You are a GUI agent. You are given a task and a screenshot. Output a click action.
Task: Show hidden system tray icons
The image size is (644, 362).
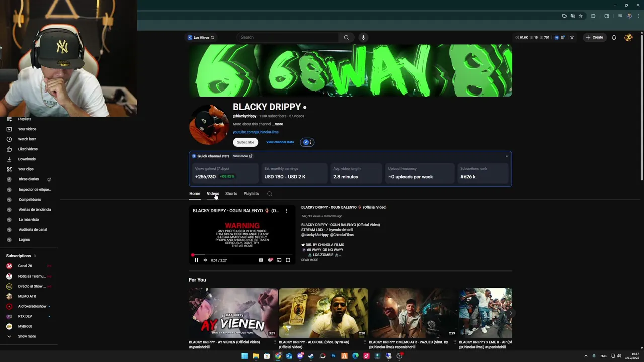[586, 356]
